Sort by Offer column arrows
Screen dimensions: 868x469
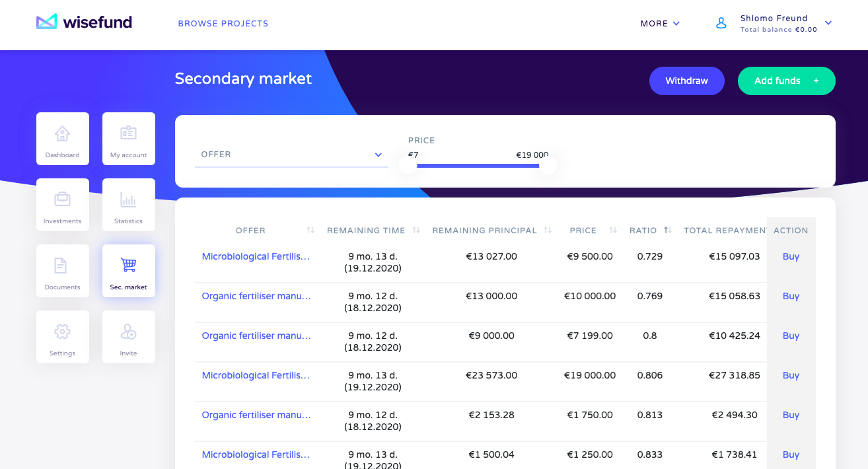[310, 231]
